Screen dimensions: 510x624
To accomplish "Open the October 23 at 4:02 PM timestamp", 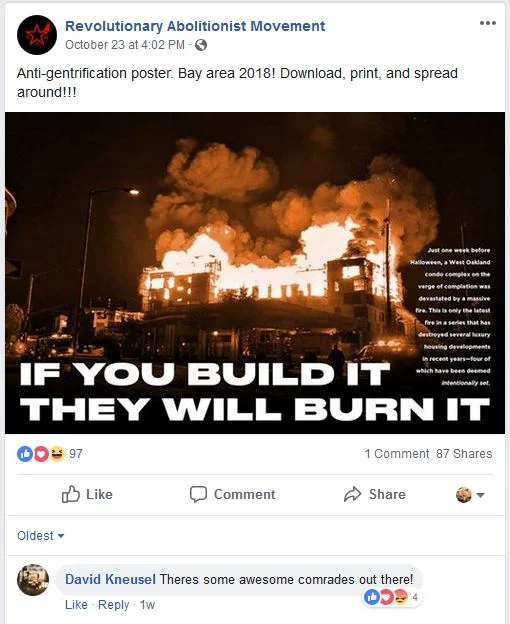I will [x=125, y=45].
